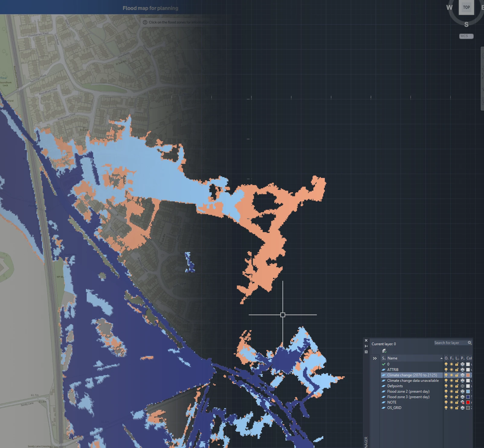This screenshot has height=448, width=484.
Task: Lock the Defpoints layer padlock
Action: (457, 386)
